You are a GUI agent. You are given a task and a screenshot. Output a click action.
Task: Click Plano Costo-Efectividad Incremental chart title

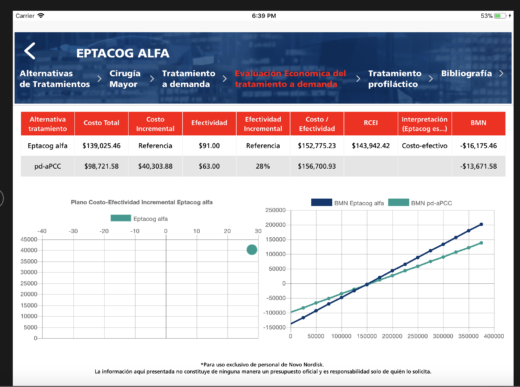click(142, 202)
